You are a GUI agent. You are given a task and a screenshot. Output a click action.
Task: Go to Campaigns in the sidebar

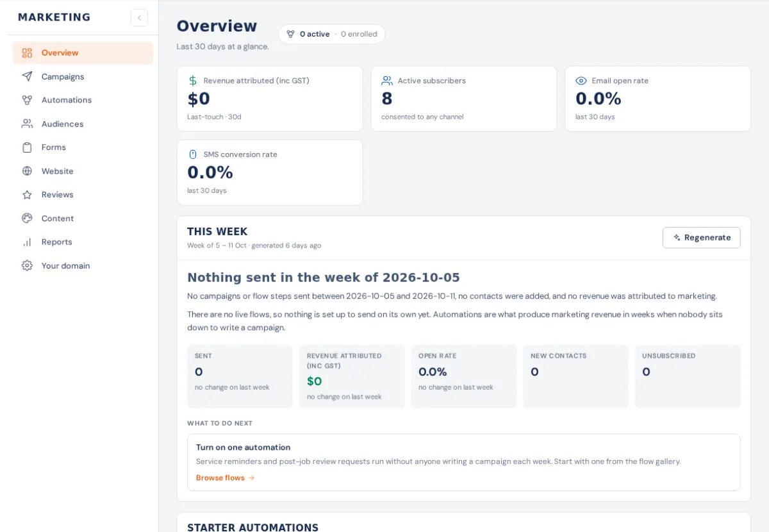pos(83,76)
